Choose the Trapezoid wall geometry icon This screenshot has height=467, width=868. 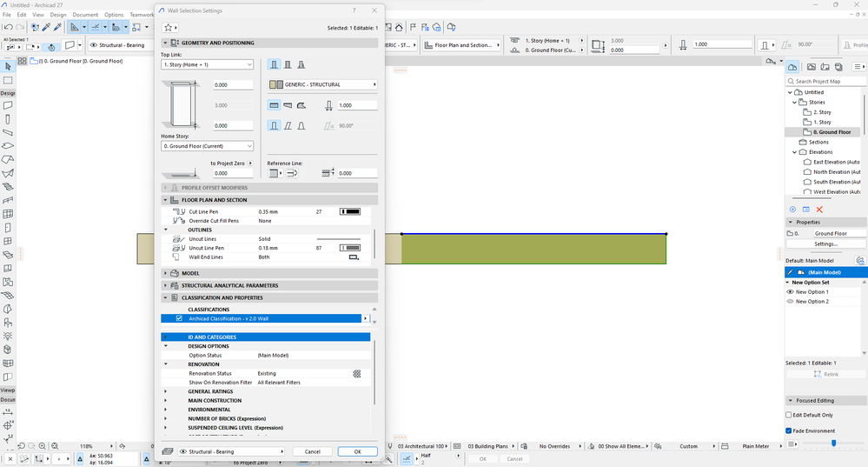[x=288, y=105]
